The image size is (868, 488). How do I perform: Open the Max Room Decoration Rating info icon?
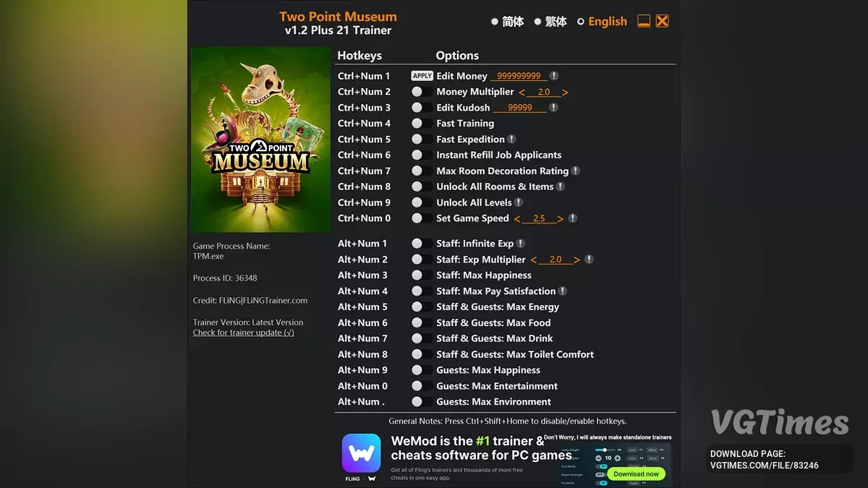coord(576,171)
